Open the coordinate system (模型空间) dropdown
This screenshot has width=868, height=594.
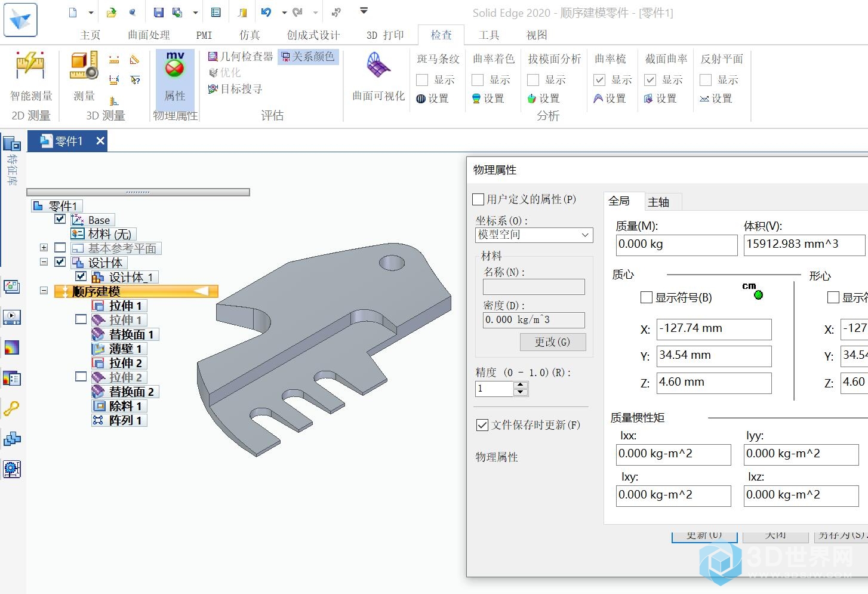tap(534, 235)
